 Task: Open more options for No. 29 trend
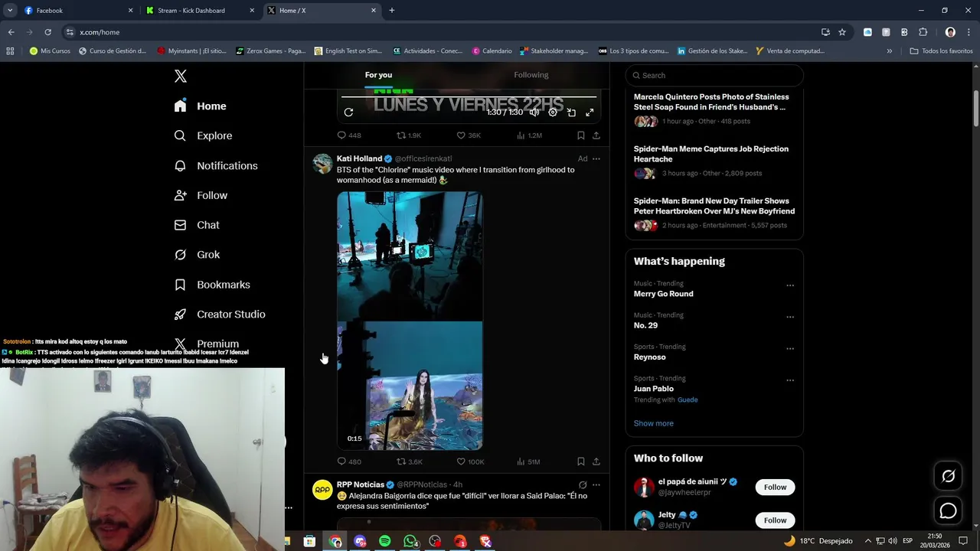[790, 317]
